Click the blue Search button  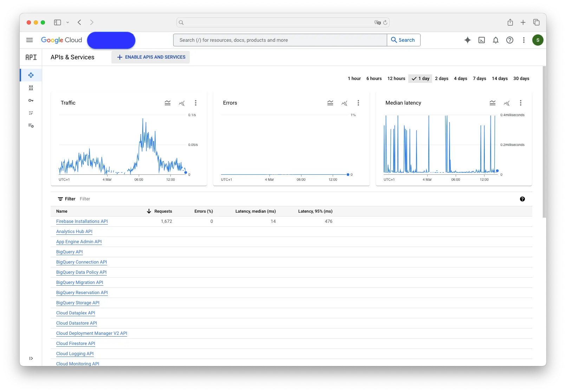[403, 40]
